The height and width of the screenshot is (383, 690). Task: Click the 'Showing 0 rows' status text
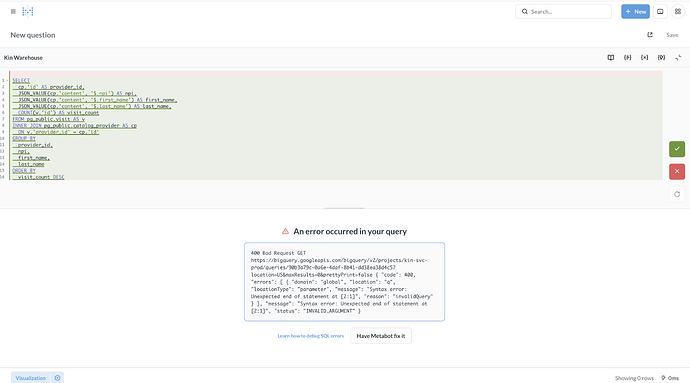tap(634, 378)
